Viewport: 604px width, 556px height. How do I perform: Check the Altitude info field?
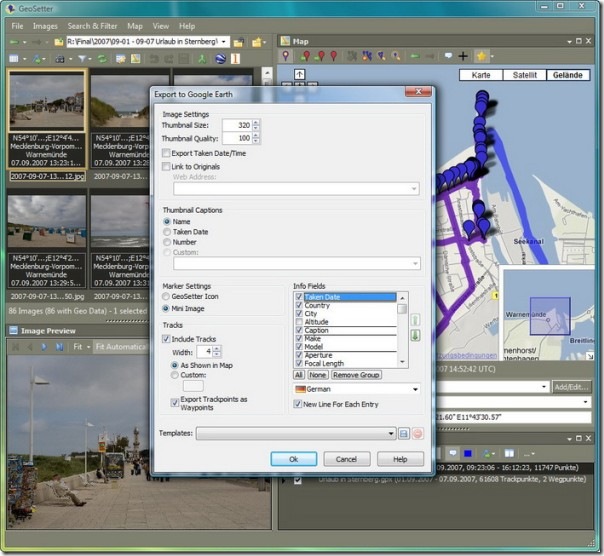tap(299, 322)
